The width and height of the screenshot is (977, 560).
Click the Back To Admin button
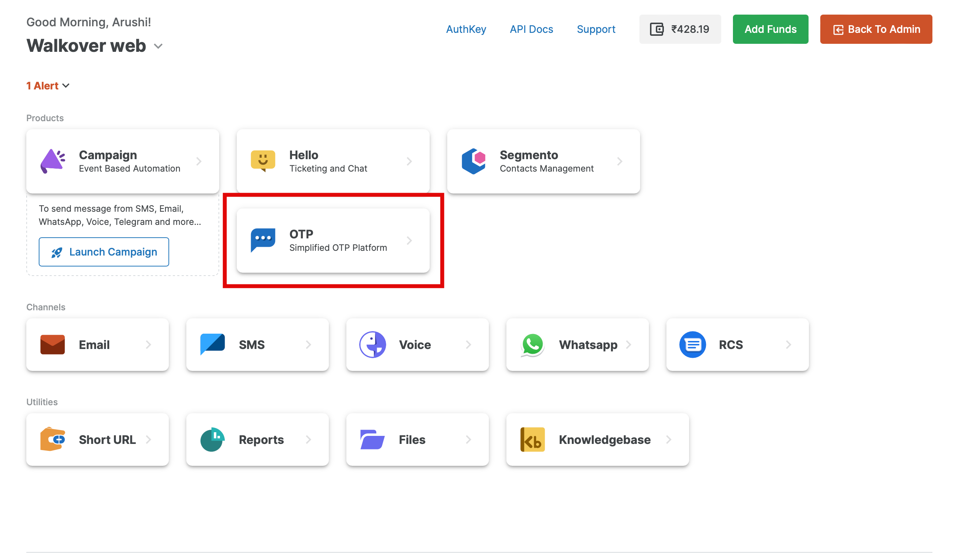(x=876, y=29)
